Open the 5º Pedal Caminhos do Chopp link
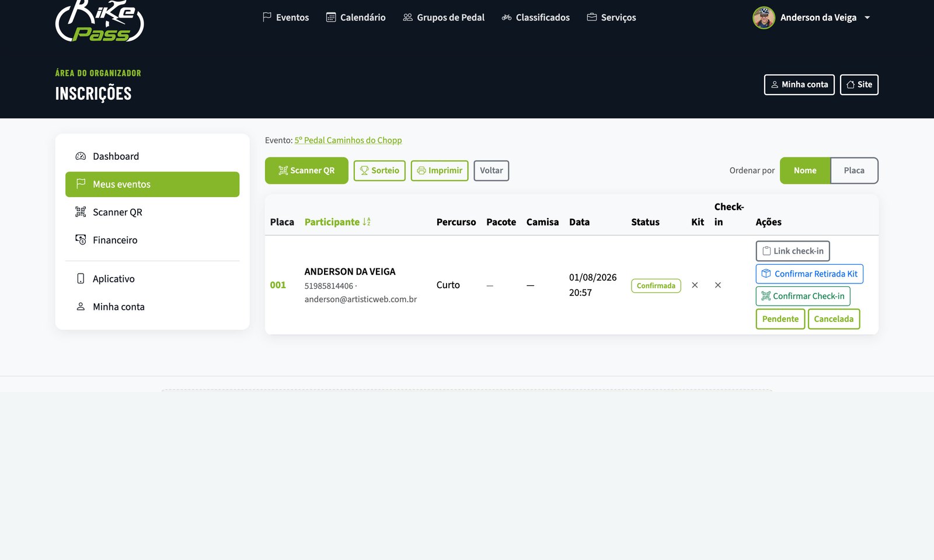Image resolution: width=934 pixels, height=560 pixels. 348,140
